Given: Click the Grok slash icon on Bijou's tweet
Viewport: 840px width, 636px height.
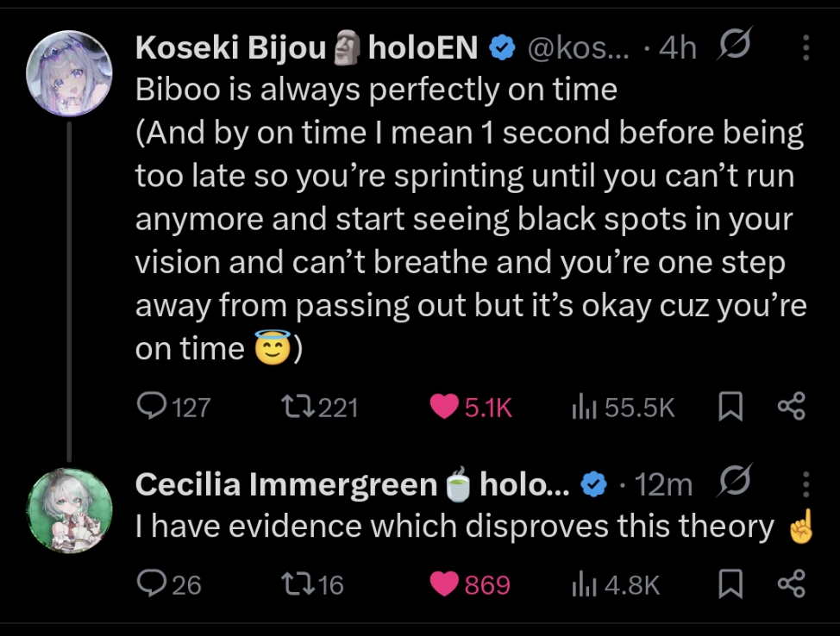Looking at the screenshot, I should (733, 43).
